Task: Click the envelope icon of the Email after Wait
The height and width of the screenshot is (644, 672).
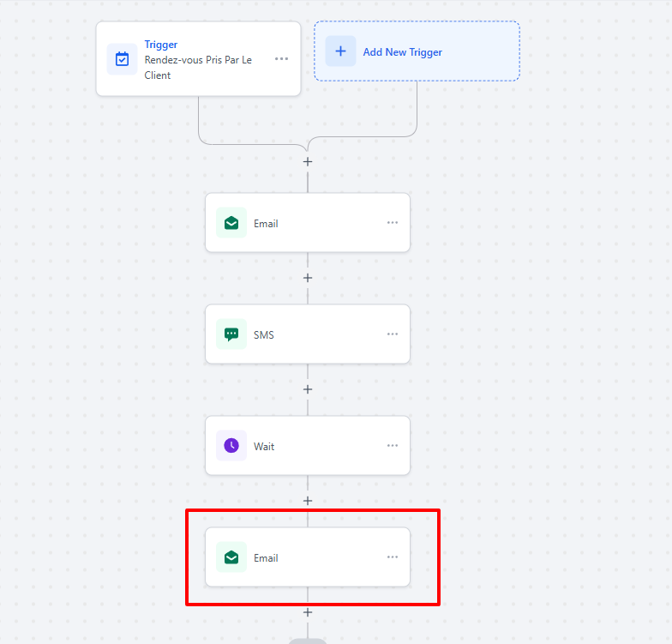Action: pos(231,557)
